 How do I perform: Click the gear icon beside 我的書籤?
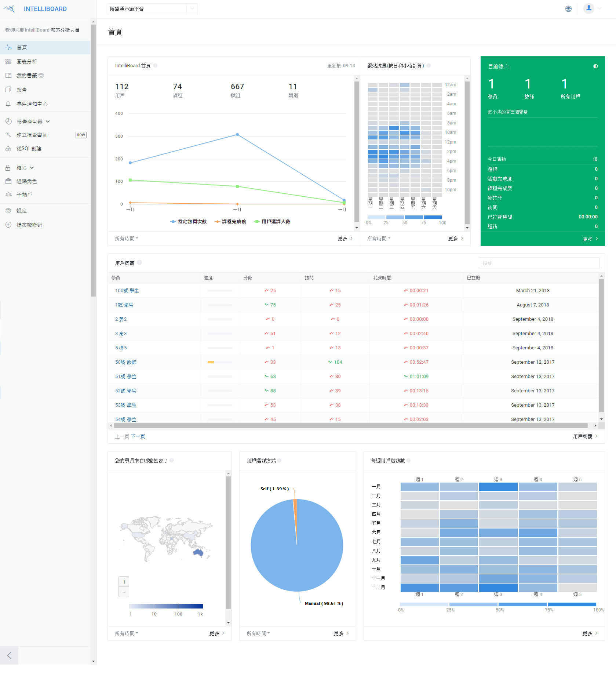pos(41,76)
